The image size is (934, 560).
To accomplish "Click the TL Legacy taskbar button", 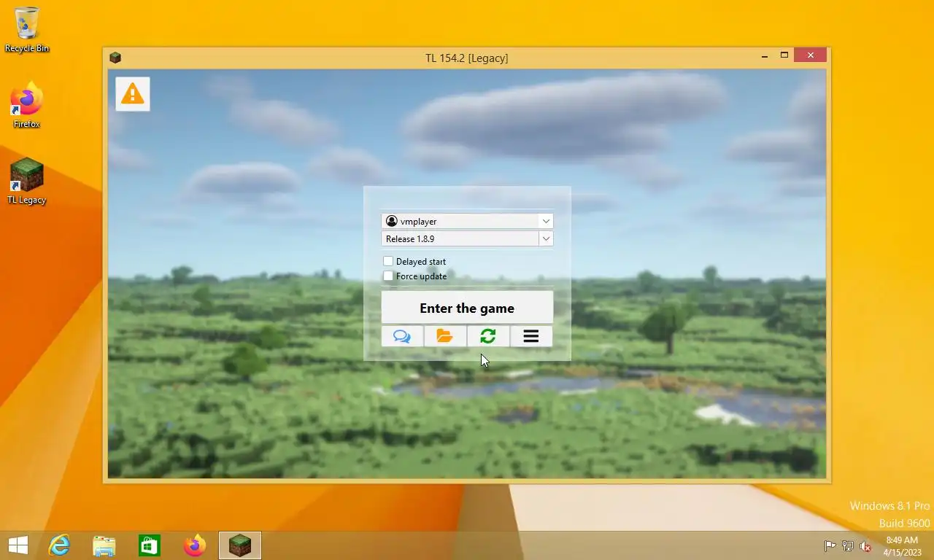I will click(x=240, y=545).
